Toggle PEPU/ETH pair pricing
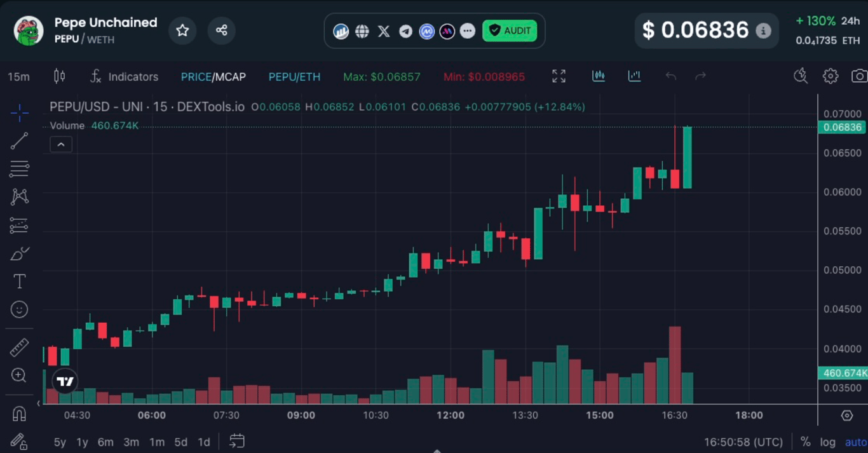Screen dimensions: 868x453 (x=294, y=77)
